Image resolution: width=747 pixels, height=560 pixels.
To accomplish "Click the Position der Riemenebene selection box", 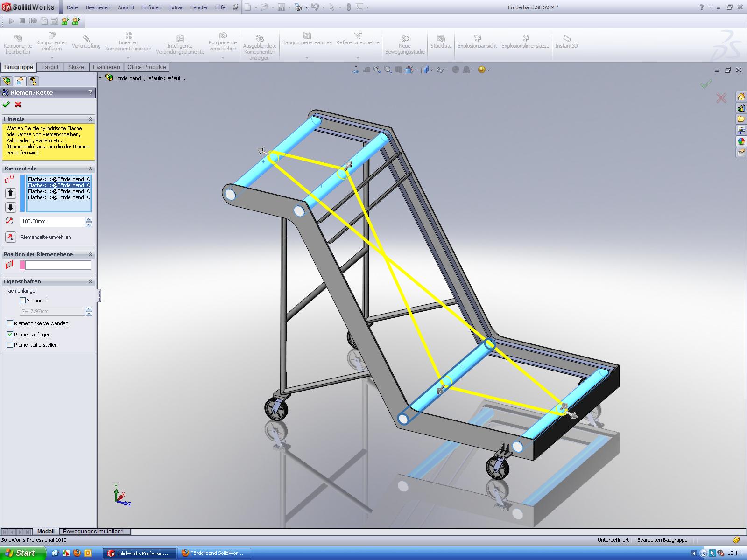I will click(58, 265).
